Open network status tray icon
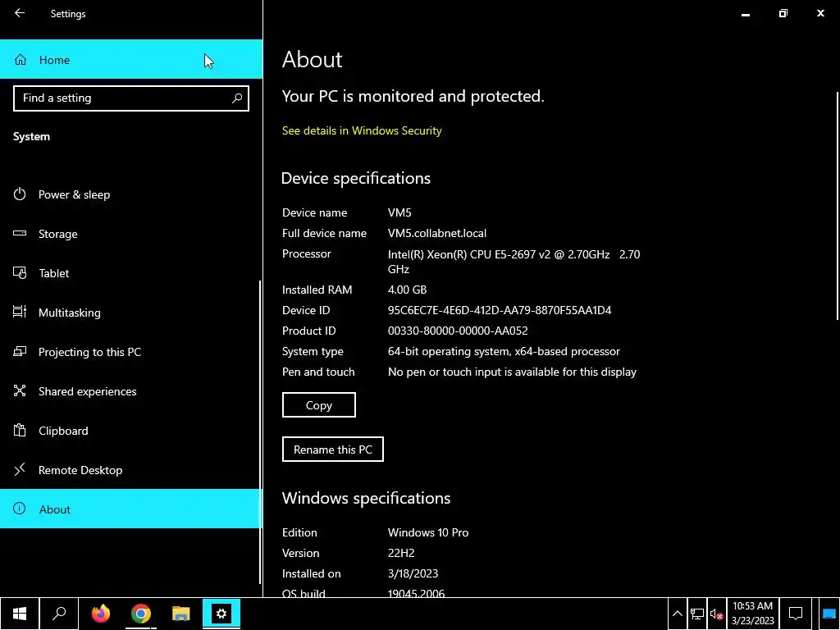The width and height of the screenshot is (840, 630). click(x=697, y=614)
